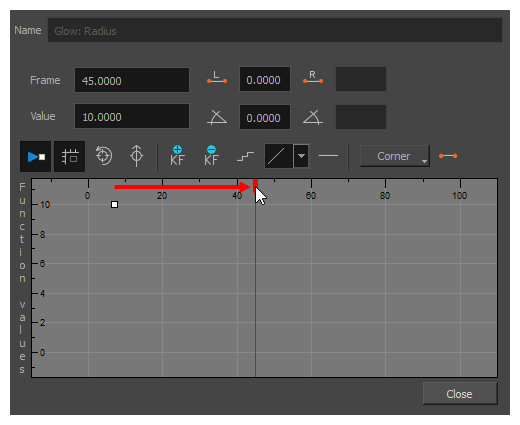Toggle the grid display button
The image size is (520, 425).
pyautogui.click(x=70, y=156)
